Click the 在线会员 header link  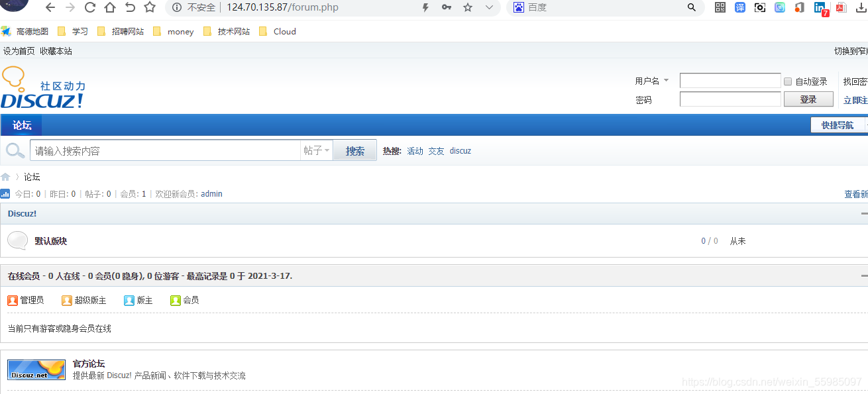(x=24, y=275)
